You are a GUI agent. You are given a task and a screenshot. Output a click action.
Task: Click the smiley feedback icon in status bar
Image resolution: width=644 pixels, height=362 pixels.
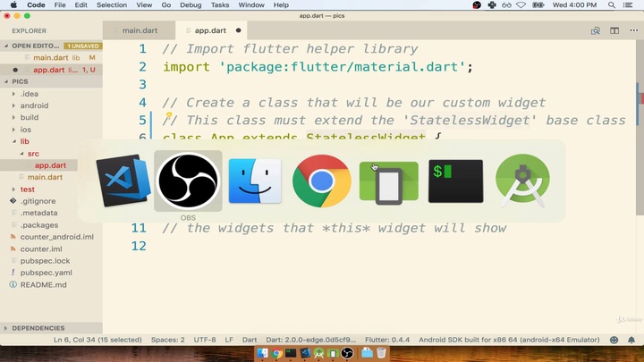click(614, 340)
